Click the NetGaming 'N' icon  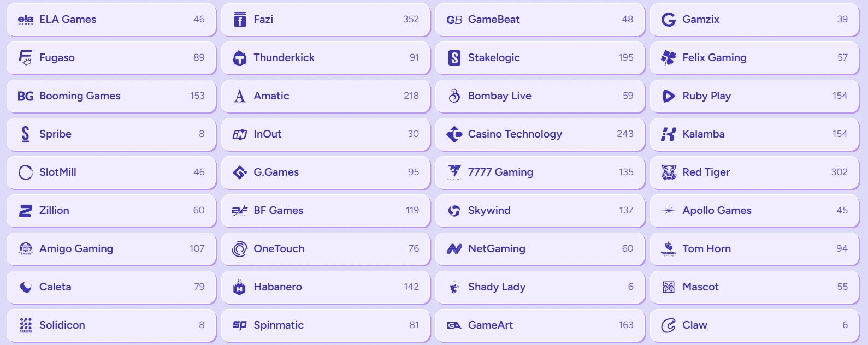[454, 249]
